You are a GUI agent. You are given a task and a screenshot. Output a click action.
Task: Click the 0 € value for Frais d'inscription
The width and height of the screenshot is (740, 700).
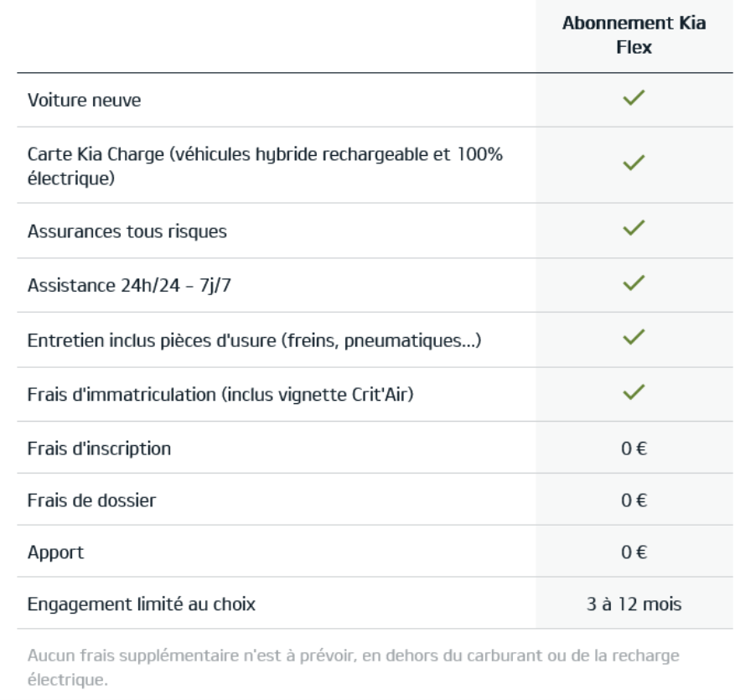(x=634, y=449)
